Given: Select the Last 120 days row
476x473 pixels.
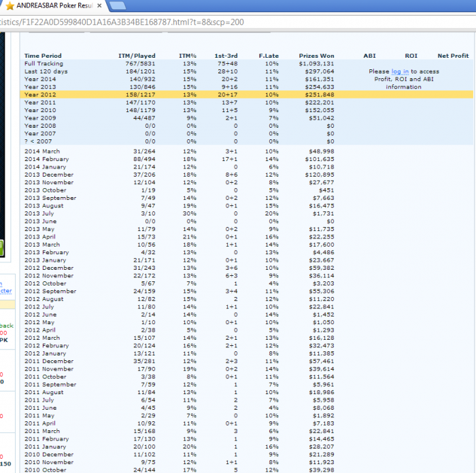Looking at the screenshot, I should (246, 71).
